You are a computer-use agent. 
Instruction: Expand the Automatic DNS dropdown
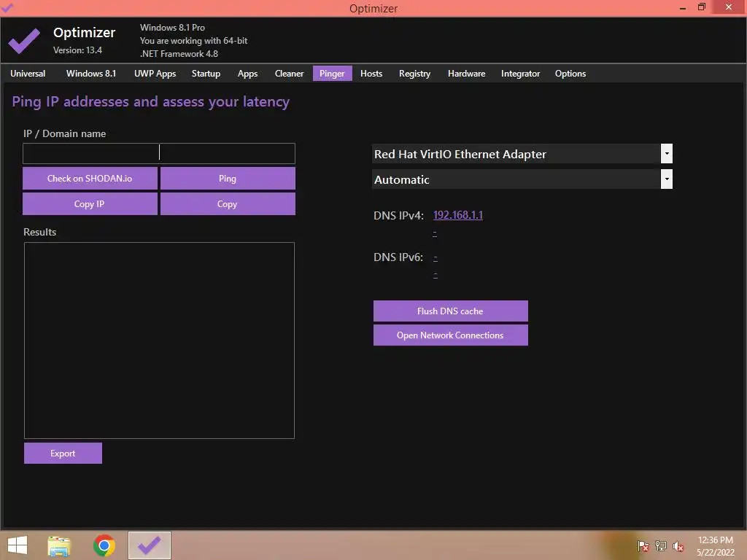[x=667, y=179]
